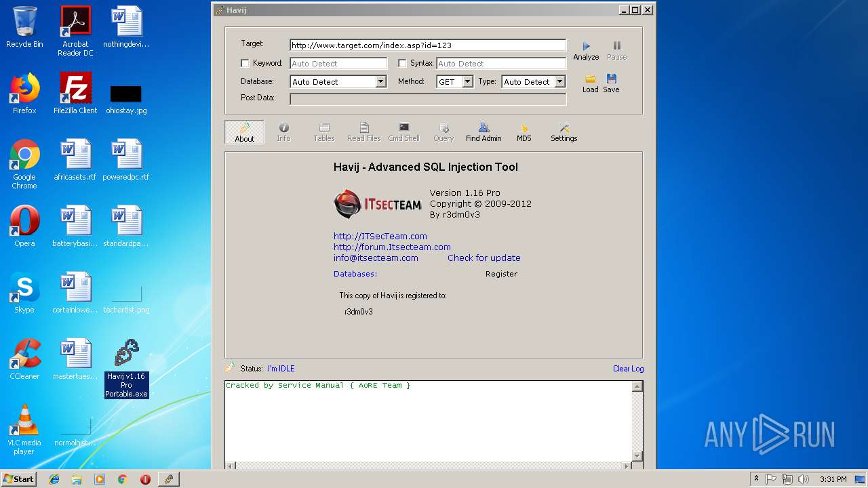This screenshot has width=868, height=488.
Task: Select the VLC media player icon
Action: click(24, 430)
